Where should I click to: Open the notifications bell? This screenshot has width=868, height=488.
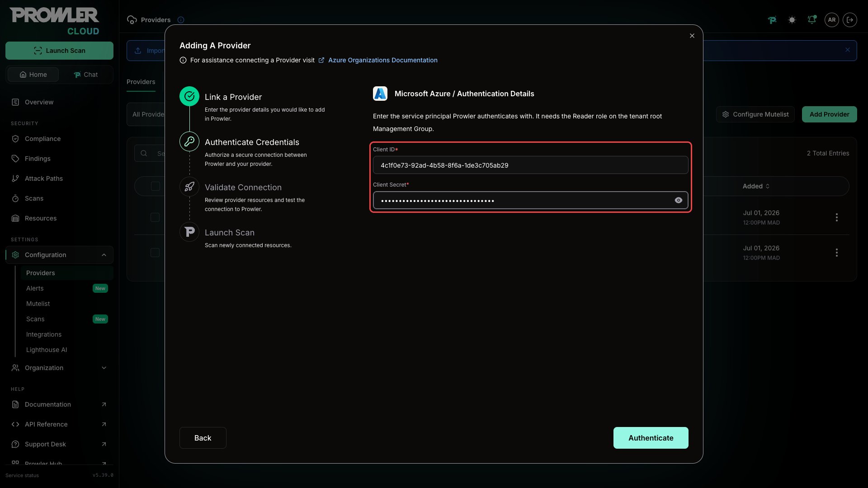point(812,20)
